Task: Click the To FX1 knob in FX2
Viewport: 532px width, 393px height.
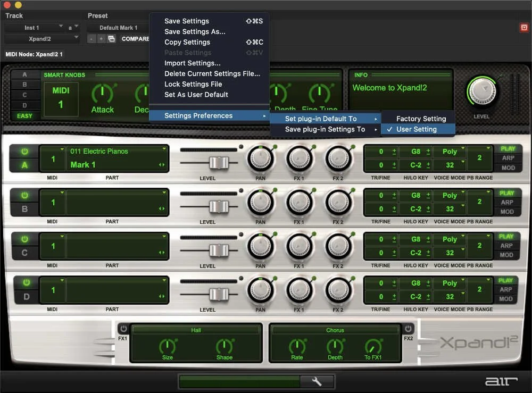Action: pyautogui.click(x=373, y=346)
